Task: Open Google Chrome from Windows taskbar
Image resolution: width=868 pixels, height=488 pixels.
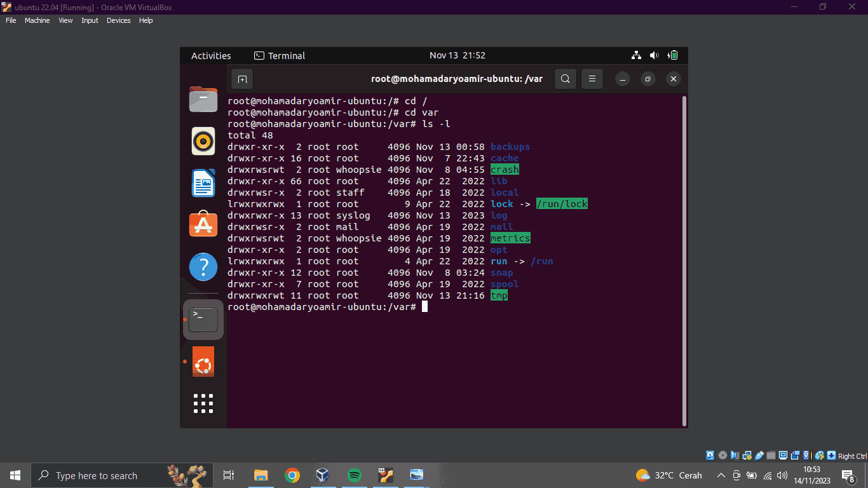Action: (292, 475)
